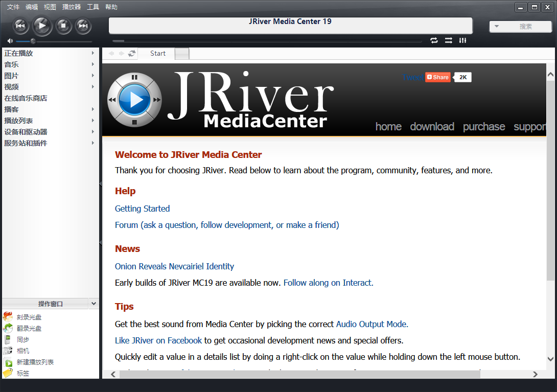Click the 刻录光盘 burn disc icon
Screen dimensions: 557x392
[8, 317]
